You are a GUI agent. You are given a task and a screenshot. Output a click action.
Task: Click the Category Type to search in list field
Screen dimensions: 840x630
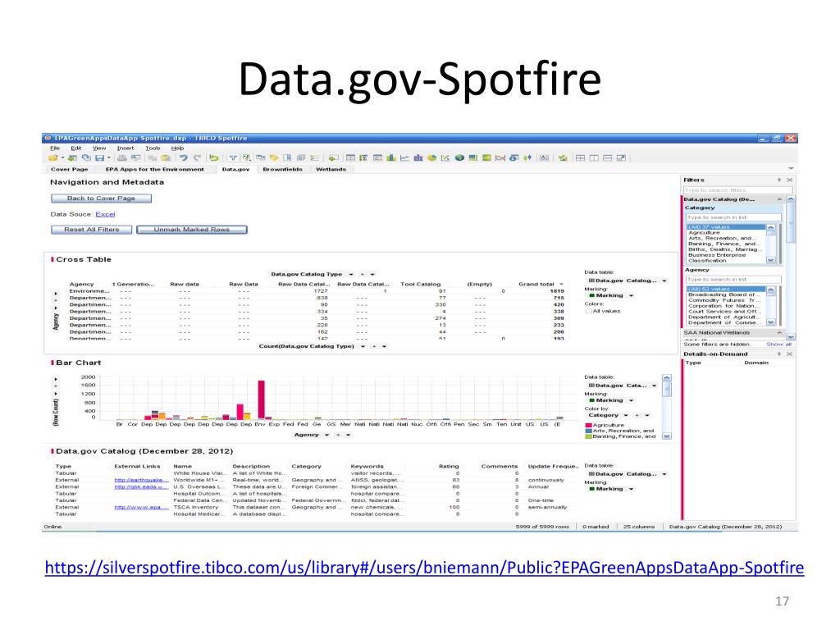(733, 217)
